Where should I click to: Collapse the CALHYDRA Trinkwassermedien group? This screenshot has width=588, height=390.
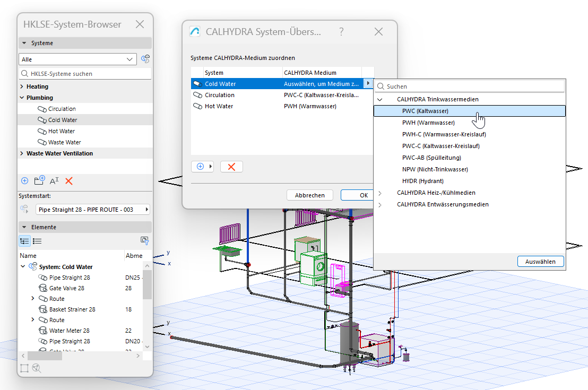click(x=379, y=99)
